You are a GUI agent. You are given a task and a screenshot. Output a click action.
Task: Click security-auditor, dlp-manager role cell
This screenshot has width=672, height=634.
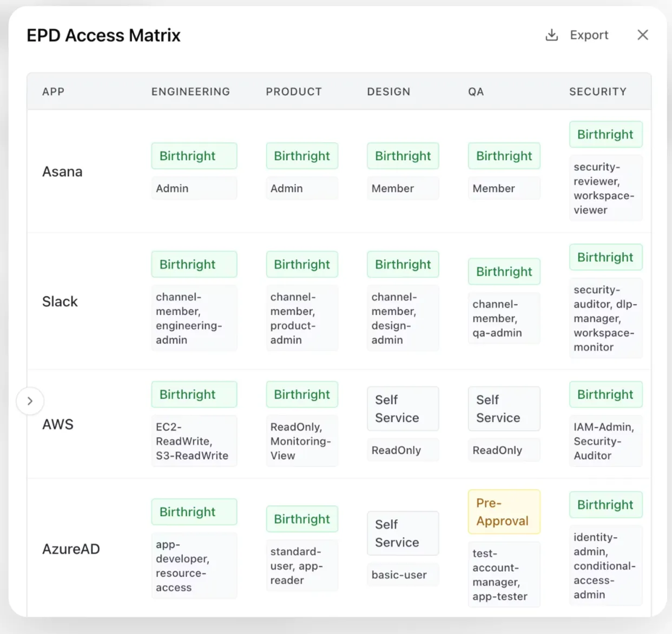tap(606, 318)
